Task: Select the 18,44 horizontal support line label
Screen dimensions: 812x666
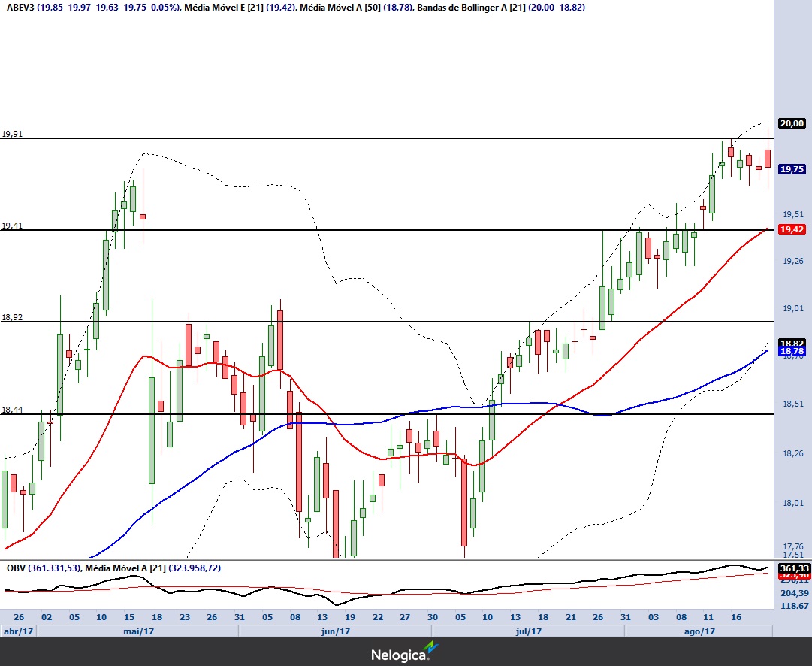Action: click(x=12, y=410)
